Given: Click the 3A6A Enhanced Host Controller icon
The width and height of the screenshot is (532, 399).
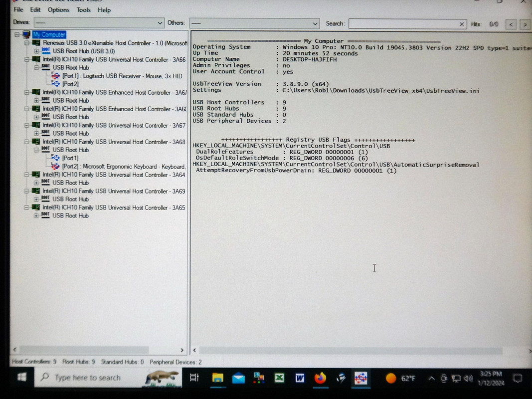Looking at the screenshot, I should [36, 92].
